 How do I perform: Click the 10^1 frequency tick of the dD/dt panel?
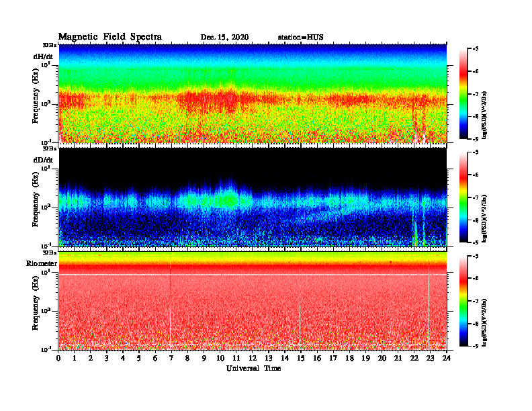(x=46, y=168)
